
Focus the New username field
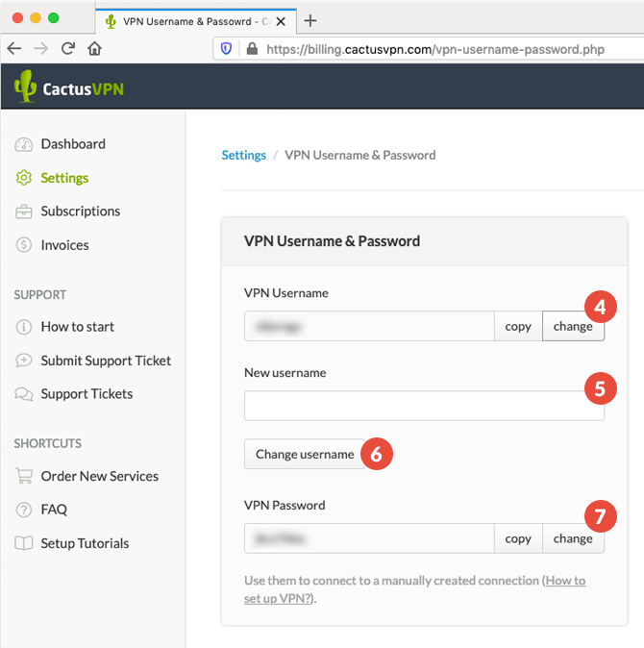click(424, 406)
